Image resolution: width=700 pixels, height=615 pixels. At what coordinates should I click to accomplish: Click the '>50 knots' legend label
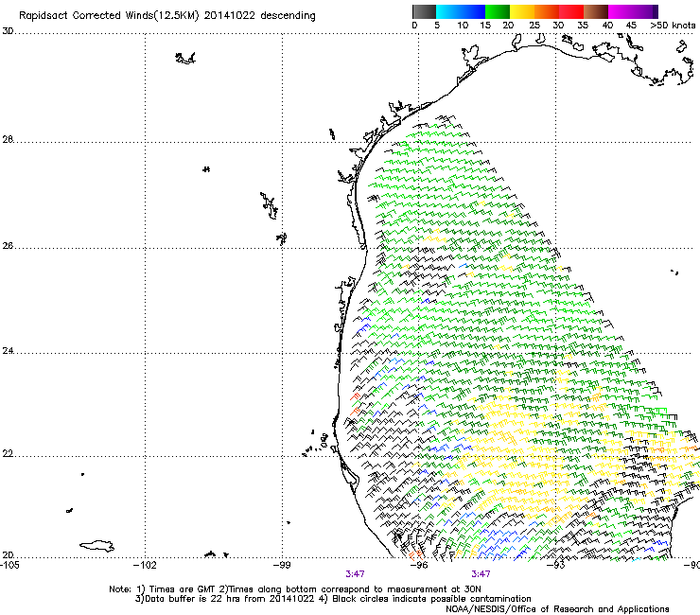point(673,26)
